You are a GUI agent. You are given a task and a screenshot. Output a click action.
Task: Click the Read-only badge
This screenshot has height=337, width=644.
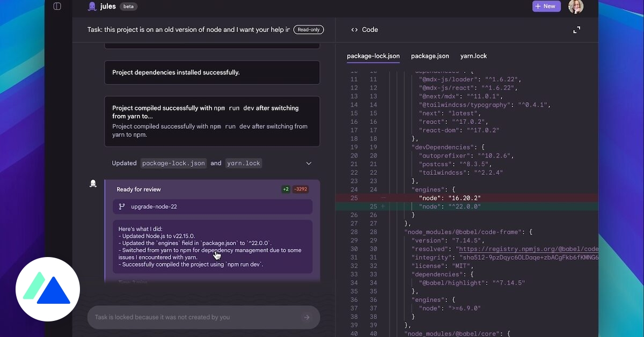tap(309, 30)
